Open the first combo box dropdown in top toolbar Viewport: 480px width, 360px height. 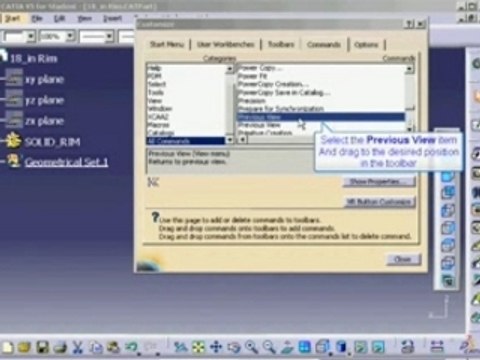[x=31, y=36]
